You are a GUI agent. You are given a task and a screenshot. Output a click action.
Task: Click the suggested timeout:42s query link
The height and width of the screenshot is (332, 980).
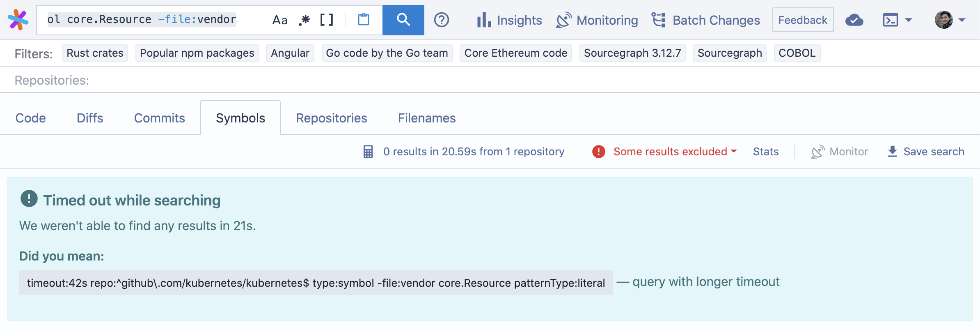point(316,283)
